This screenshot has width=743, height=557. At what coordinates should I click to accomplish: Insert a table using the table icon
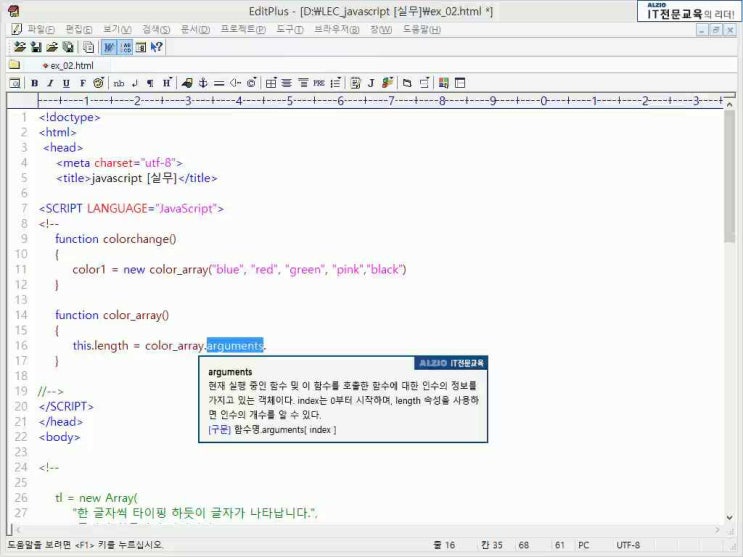point(271,83)
